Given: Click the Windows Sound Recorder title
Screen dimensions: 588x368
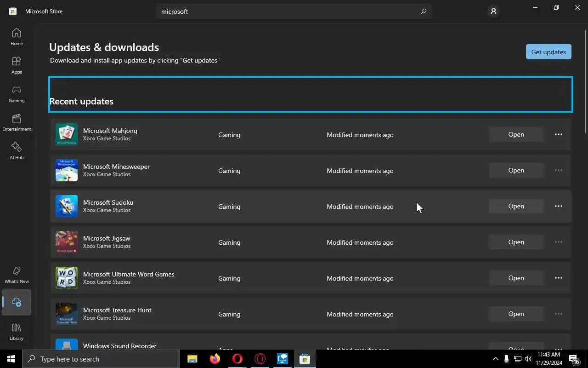Looking at the screenshot, I should 119,346.
